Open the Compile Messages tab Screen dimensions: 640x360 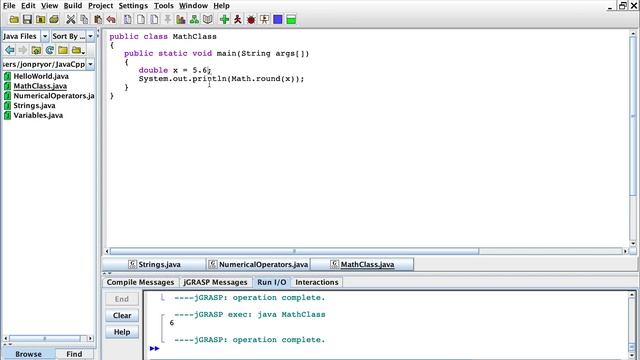point(140,282)
